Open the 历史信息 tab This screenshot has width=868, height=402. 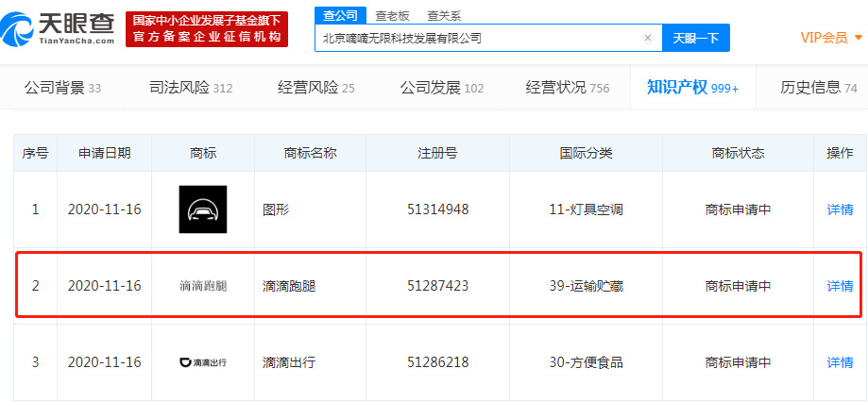click(819, 88)
